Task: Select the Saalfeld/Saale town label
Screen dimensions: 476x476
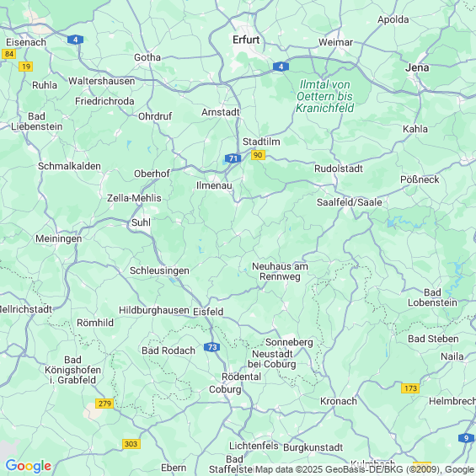Action: (350, 202)
